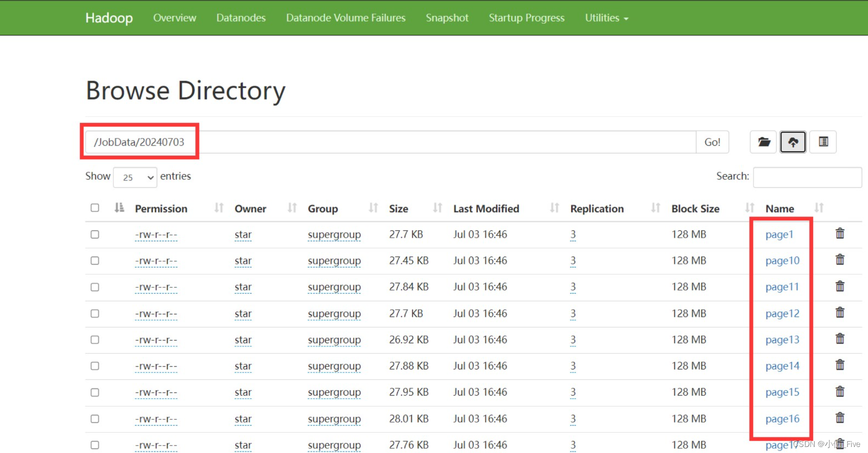Open the page16 file link
Screen dimensions: 868x453
click(782, 419)
